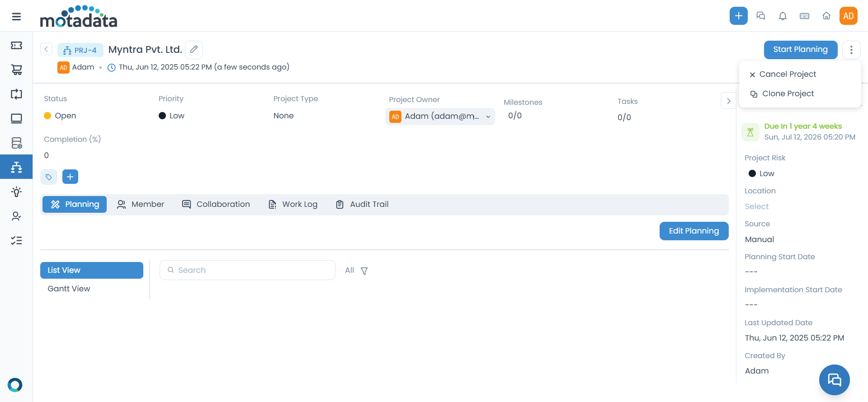Open the hamburger navigation menu
868x402 pixels.
point(16,17)
